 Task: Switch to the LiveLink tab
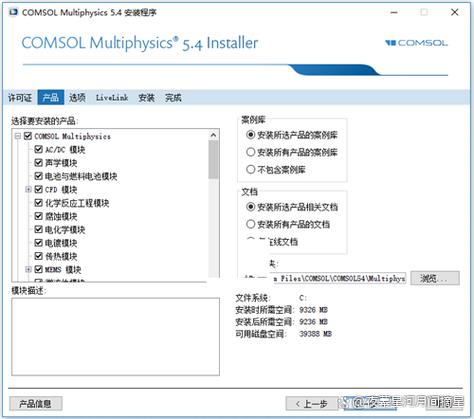coord(112,98)
